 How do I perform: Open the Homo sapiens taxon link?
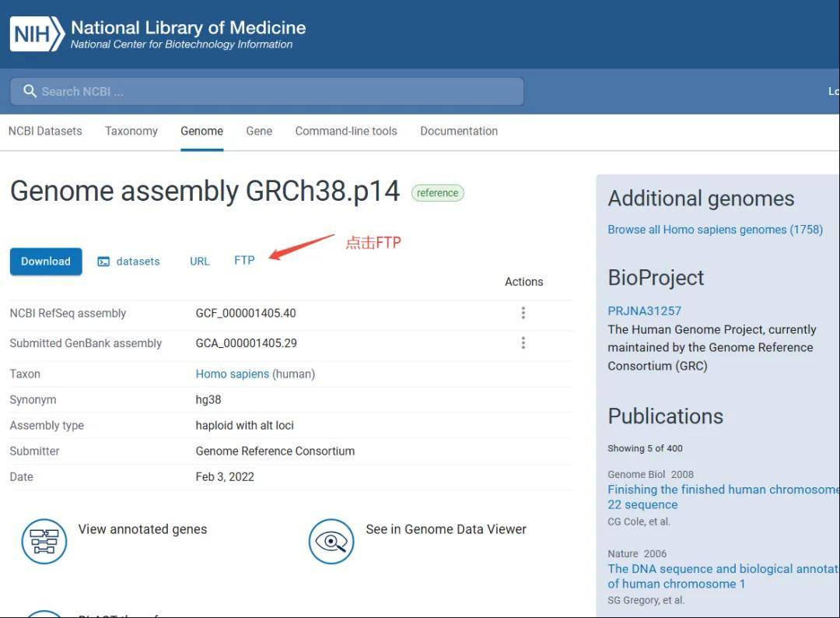tap(233, 374)
